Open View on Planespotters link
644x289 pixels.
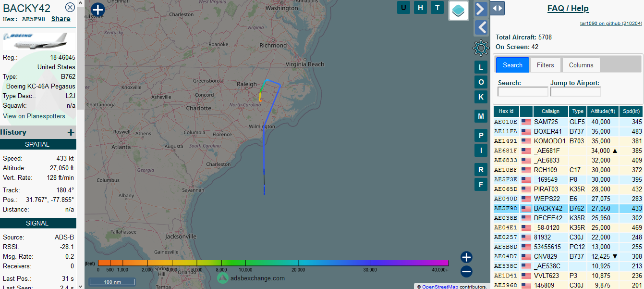coord(34,116)
